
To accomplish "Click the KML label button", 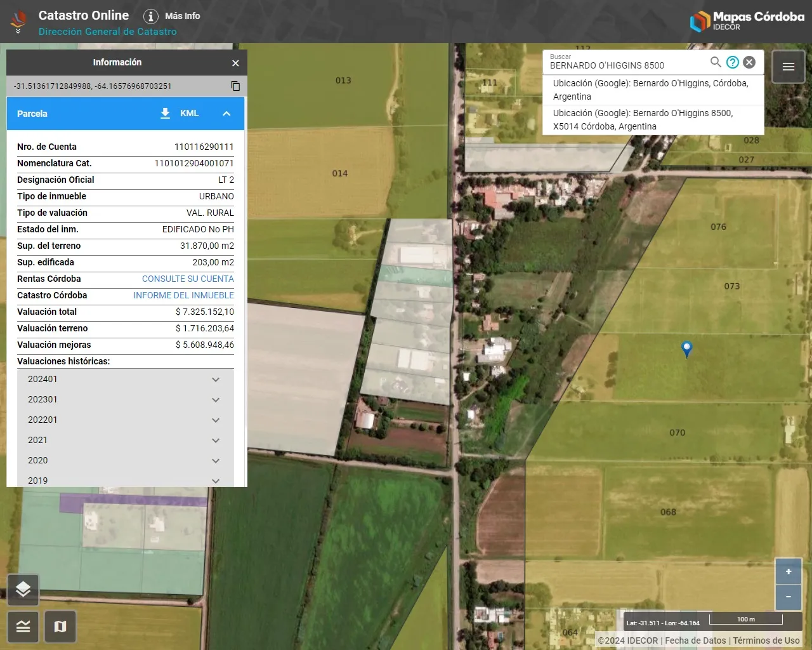I will tap(190, 113).
